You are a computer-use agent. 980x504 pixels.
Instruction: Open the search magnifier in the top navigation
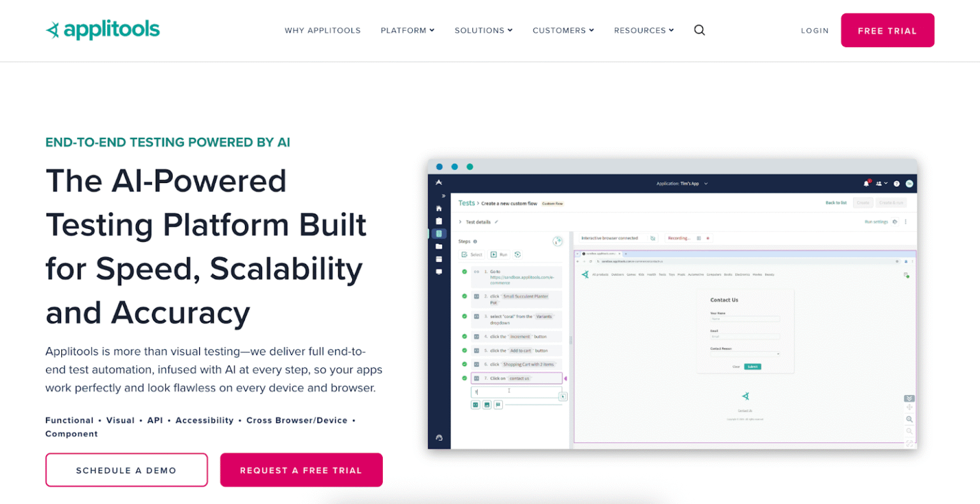[699, 29]
